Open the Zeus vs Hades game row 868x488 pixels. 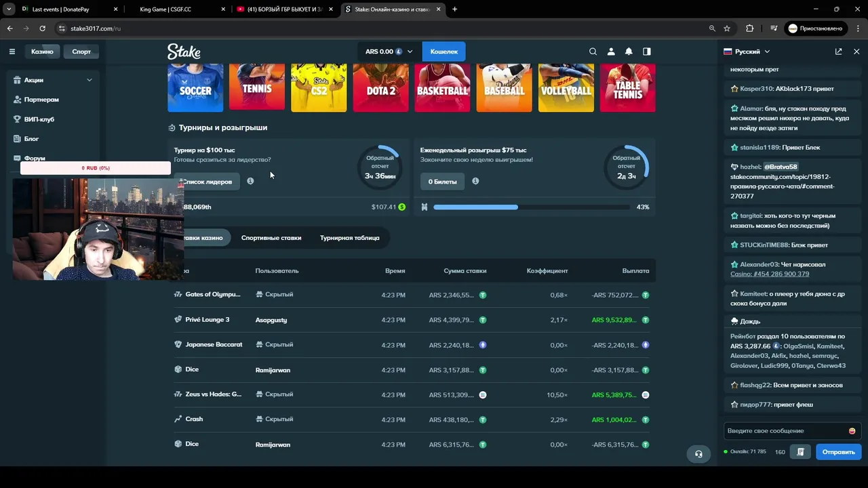[x=412, y=394]
